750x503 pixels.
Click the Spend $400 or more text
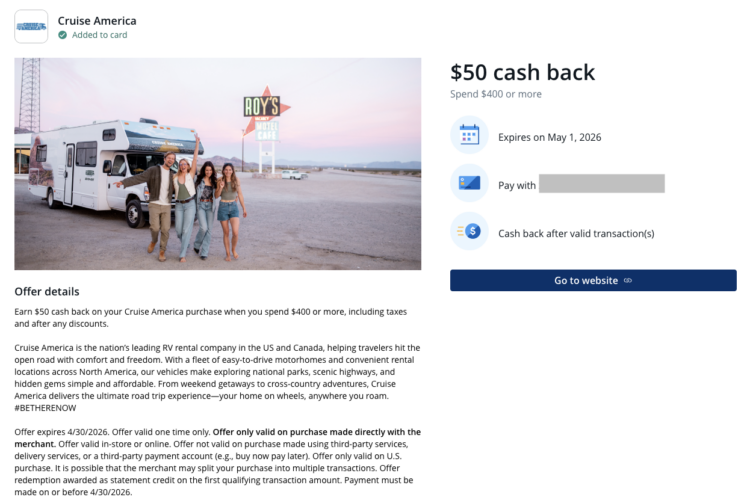496,94
